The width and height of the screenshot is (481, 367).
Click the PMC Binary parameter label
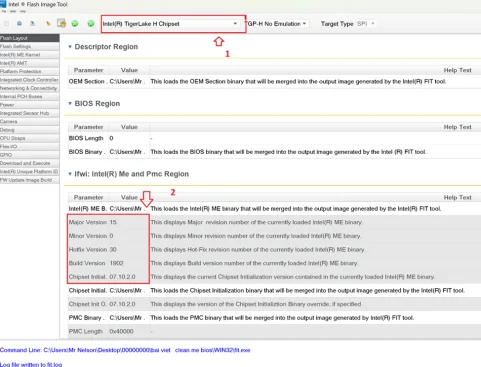pos(86,318)
